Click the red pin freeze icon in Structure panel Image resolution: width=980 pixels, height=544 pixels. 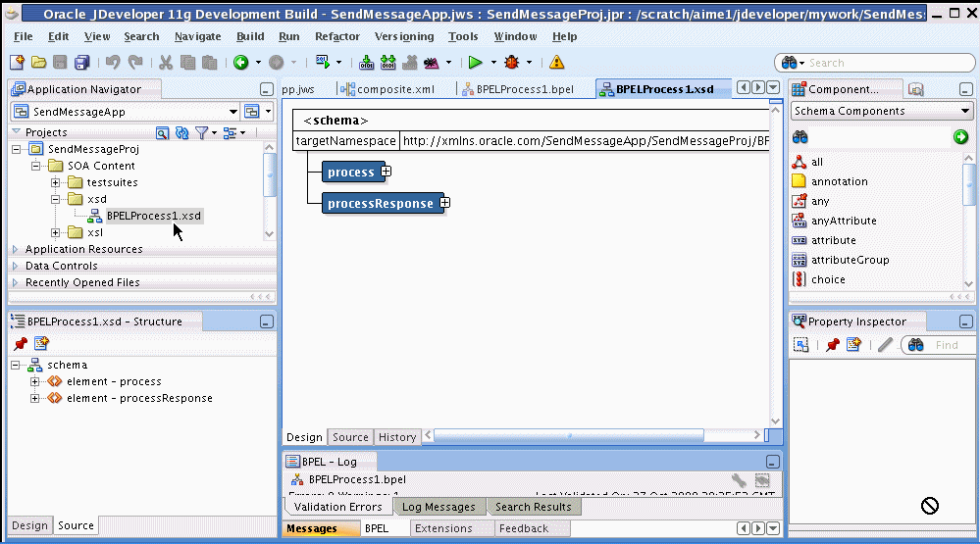pos(21,343)
